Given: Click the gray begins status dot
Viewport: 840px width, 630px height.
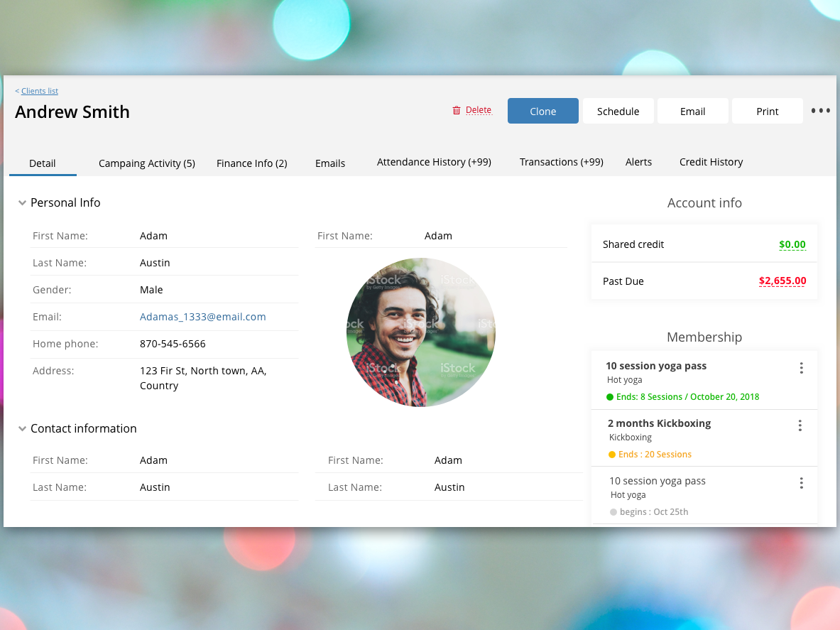Looking at the screenshot, I should click(613, 511).
